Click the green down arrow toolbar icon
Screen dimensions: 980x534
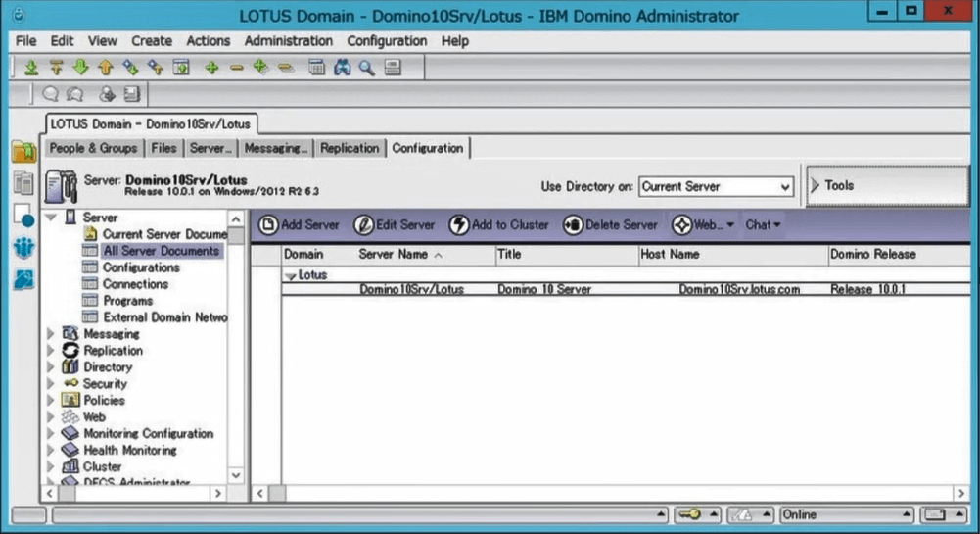(80, 68)
